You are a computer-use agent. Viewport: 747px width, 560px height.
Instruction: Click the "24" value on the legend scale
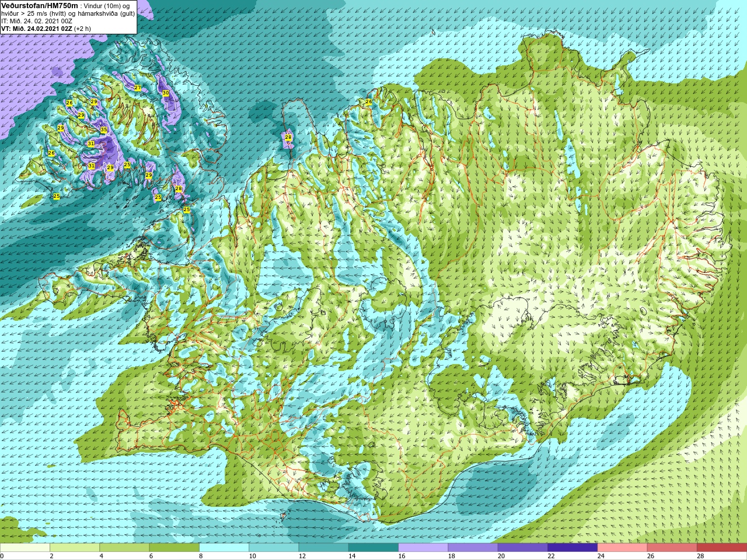coord(601,556)
